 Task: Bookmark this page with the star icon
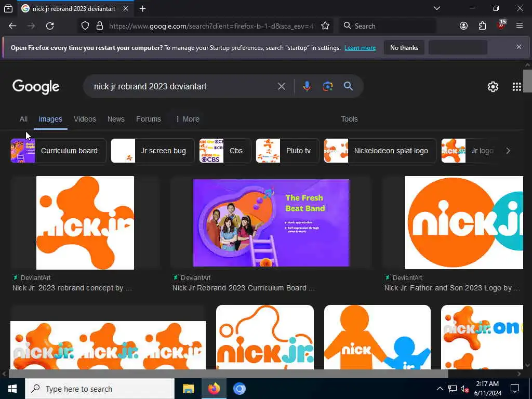click(x=325, y=26)
